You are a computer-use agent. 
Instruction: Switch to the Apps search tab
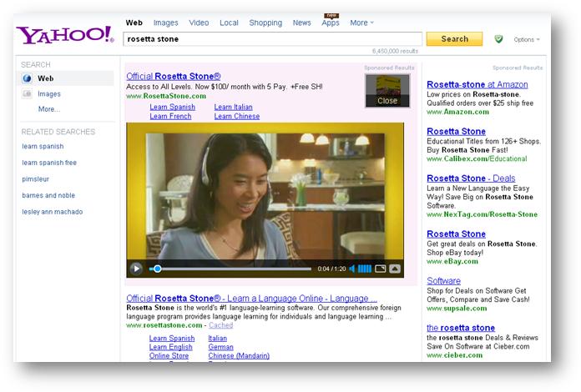coord(330,23)
